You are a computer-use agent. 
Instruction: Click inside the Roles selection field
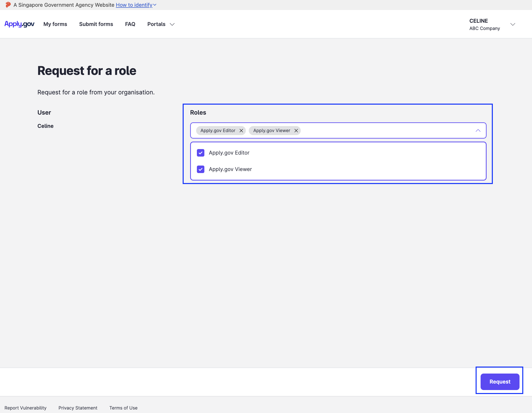338,131
